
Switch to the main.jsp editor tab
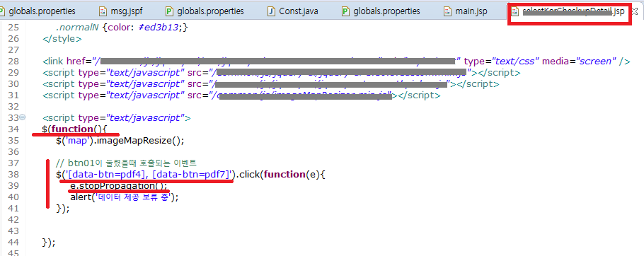pyautogui.click(x=465, y=11)
